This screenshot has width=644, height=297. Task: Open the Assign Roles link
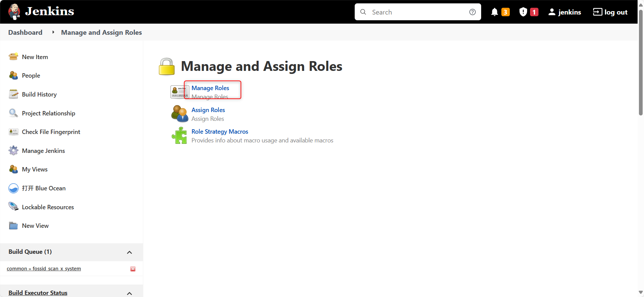pyautogui.click(x=208, y=110)
